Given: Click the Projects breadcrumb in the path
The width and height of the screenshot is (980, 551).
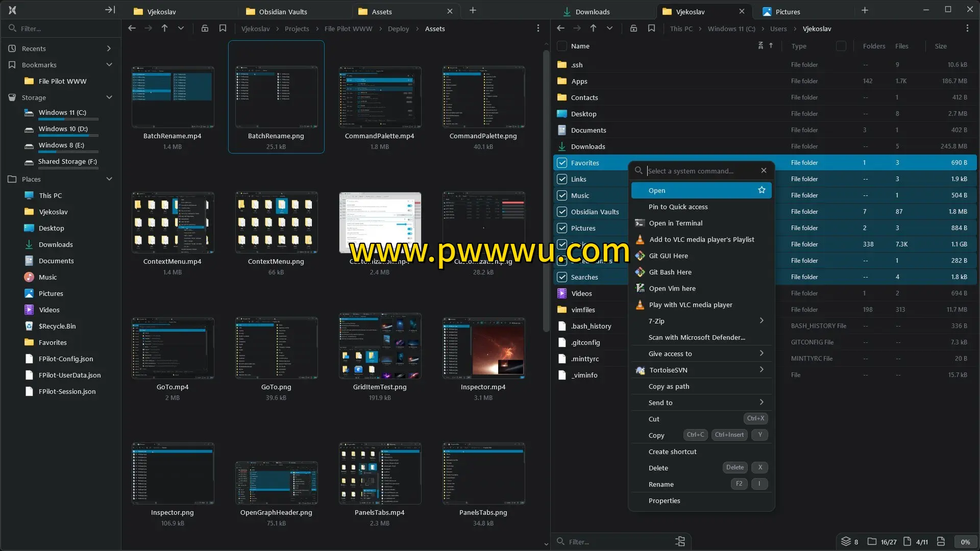Looking at the screenshot, I should coord(297,29).
